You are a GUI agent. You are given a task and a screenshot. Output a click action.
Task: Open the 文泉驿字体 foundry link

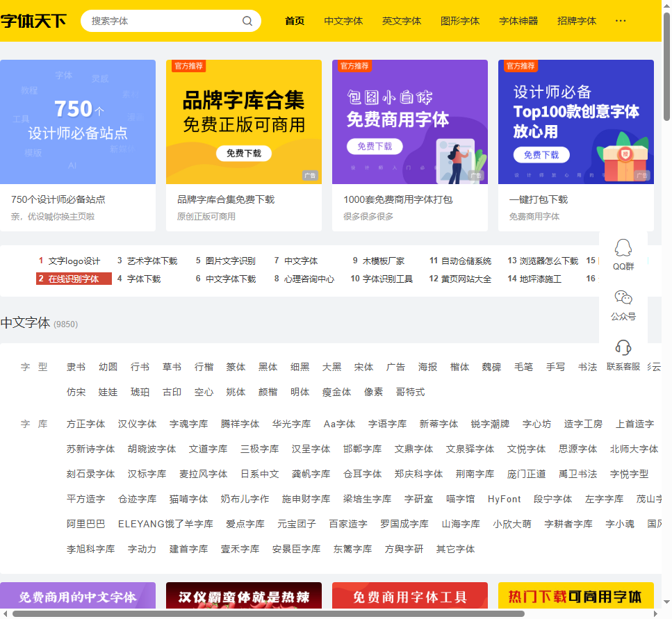(x=470, y=449)
